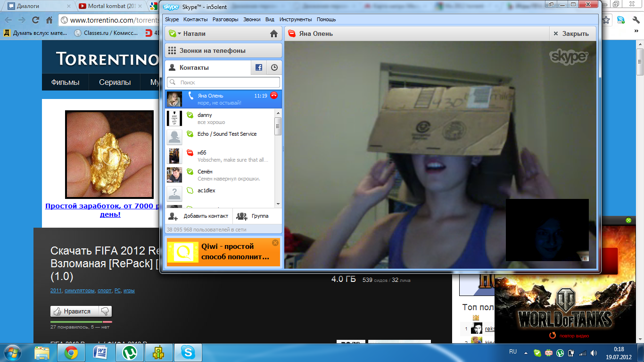Open the Windows Start menu
Screen dimensions: 644x362
pyautogui.click(x=13, y=353)
